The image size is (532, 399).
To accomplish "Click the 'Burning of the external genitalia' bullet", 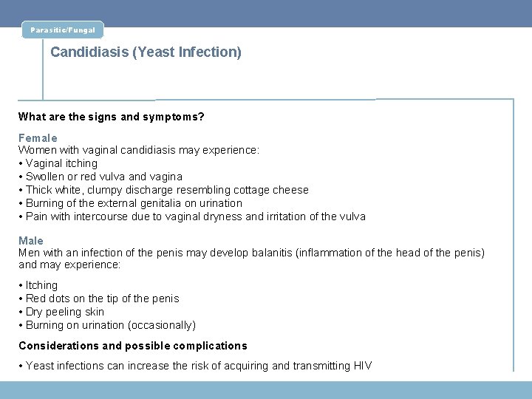I will coord(134,203).
